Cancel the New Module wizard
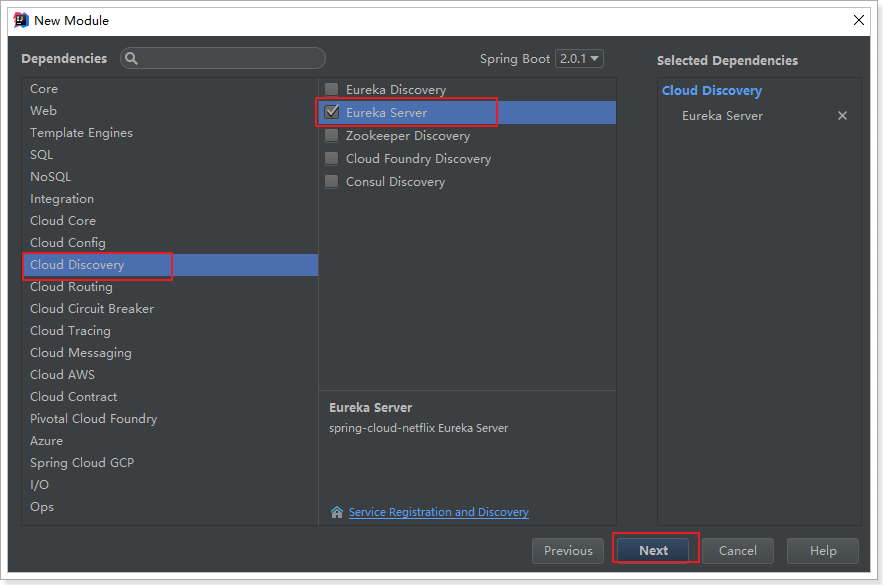Image resolution: width=883 pixels, height=585 pixels. click(738, 551)
